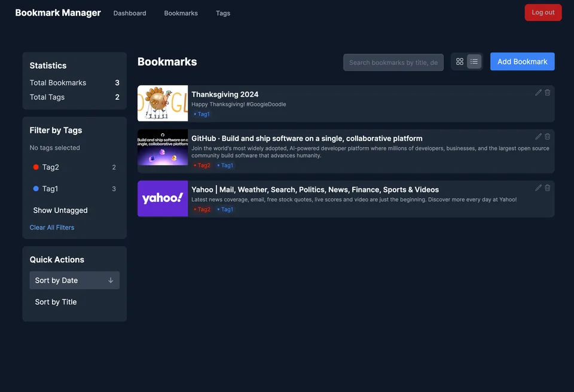Viewport: 574px width, 392px height.
Task: Log out of the account
Action: [543, 13]
